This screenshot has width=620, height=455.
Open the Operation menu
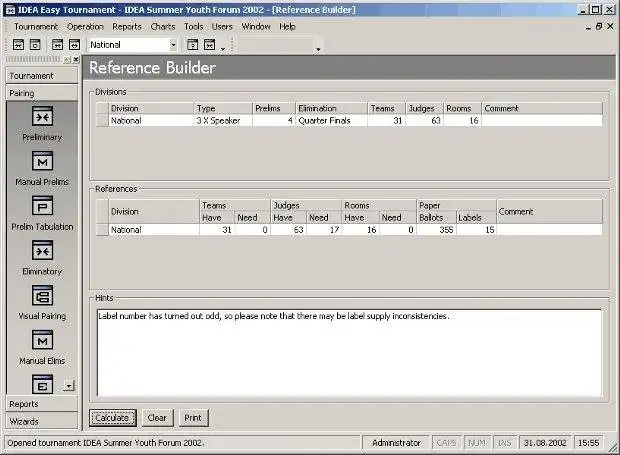85,26
